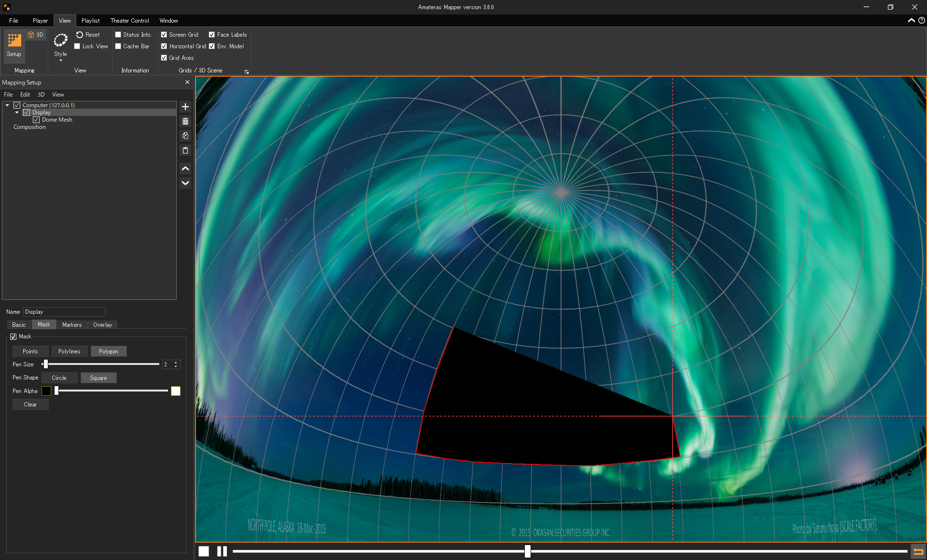Delete selected item with trash icon
Image resolution: width=927 pixels, height=560 pixels.
[185, 121]
